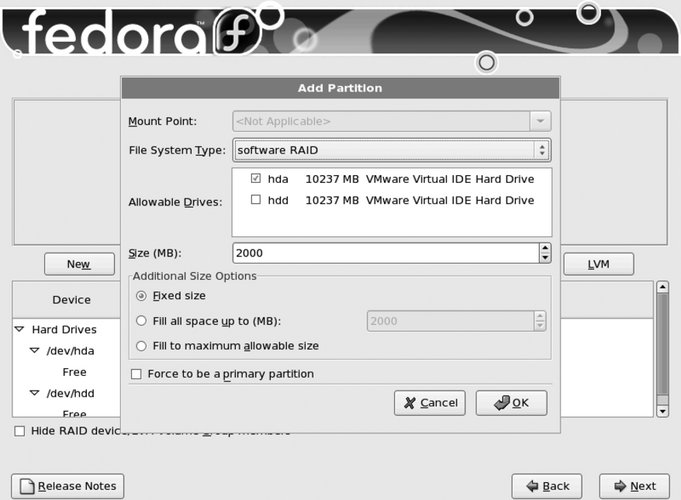This screenshot has height=500, width=681.
Task: Select Fill to maximum allowable size
Action: [x=141, y=346]
